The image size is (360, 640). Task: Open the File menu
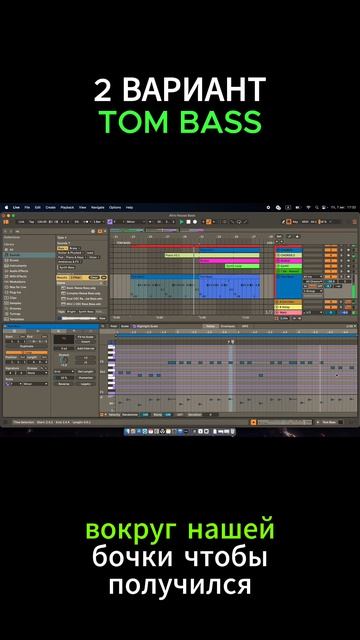click(27, 207)
